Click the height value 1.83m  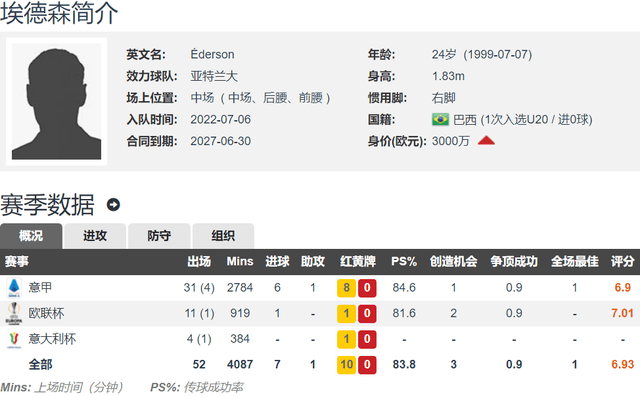pyautogui.click(x=448, y=76)
